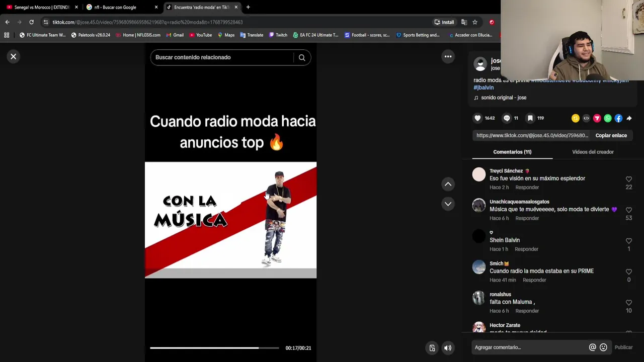The width and height of the screenshot is (644, 362).
Task: Open a new browser tab
Action: click(x=248, y=7)
